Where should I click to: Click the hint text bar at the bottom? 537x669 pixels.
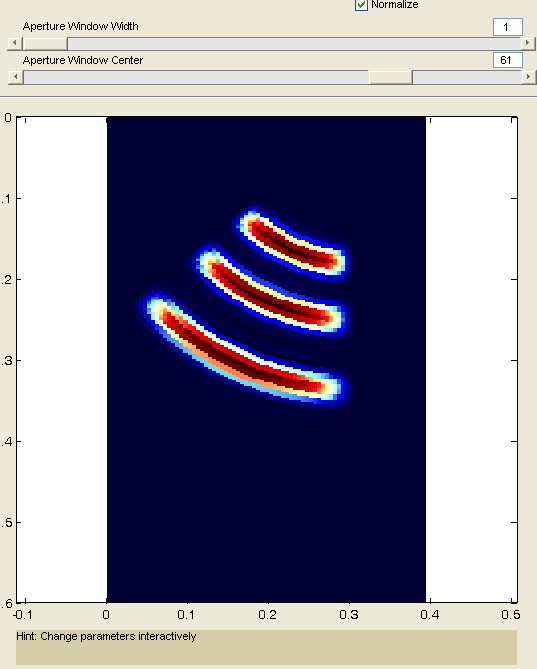click(x=267, y=647)
